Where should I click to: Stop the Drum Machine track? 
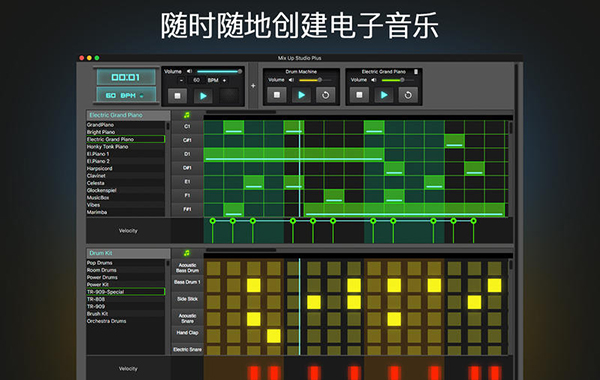(x=277, y=95)
